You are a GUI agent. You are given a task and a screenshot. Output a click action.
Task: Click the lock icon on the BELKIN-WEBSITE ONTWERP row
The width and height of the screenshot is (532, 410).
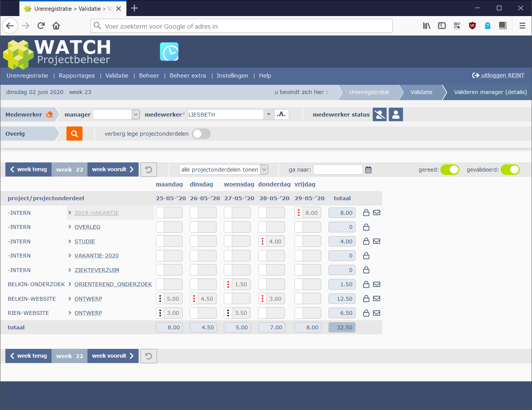[366, 299]
